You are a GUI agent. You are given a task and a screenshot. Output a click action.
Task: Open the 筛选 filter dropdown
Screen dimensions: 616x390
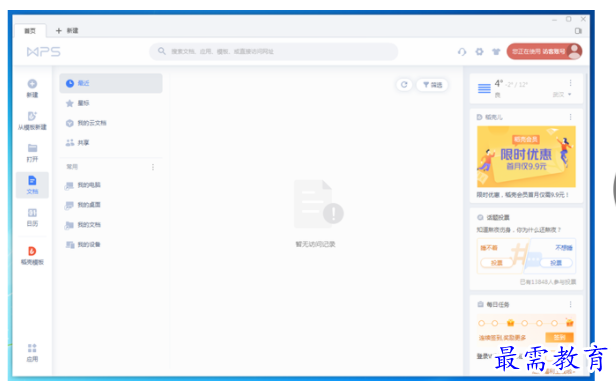432,84
